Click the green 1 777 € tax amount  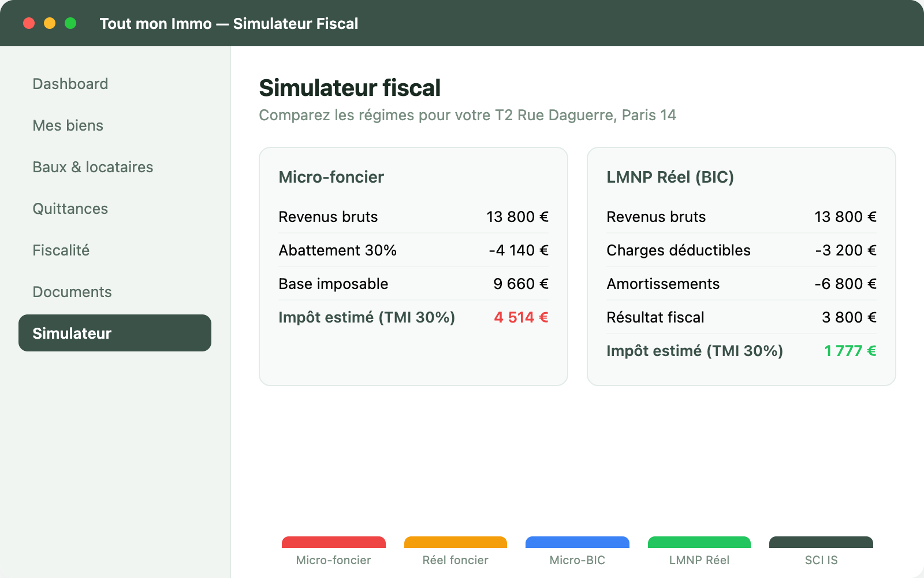click(850, 351)
